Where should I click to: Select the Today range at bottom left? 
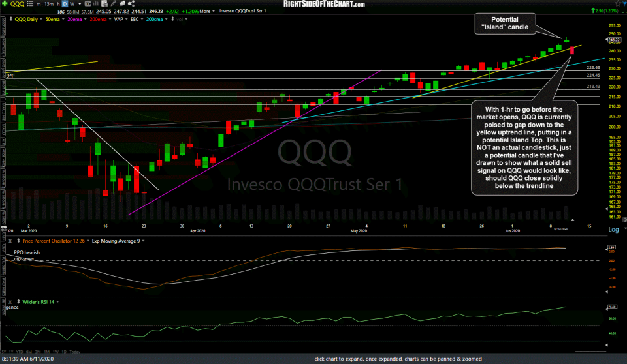[74, 352]
